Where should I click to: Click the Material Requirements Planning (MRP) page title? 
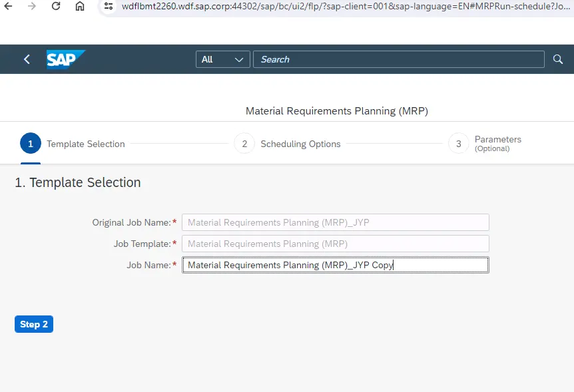point(336,111)
